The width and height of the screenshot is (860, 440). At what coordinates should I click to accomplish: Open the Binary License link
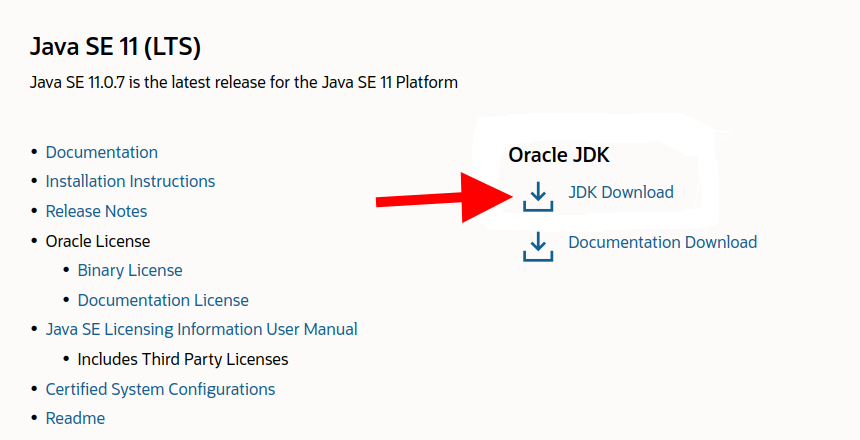point(130,270)
